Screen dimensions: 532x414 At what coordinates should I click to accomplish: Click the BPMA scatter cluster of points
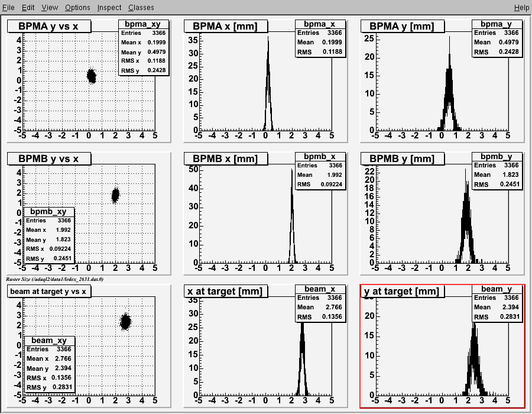click(91, 76)
